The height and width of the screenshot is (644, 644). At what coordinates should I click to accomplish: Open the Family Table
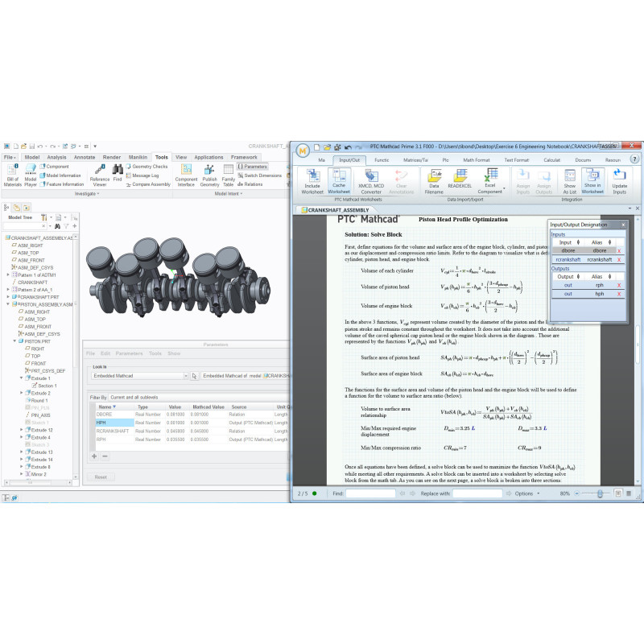tap(229, 178)
